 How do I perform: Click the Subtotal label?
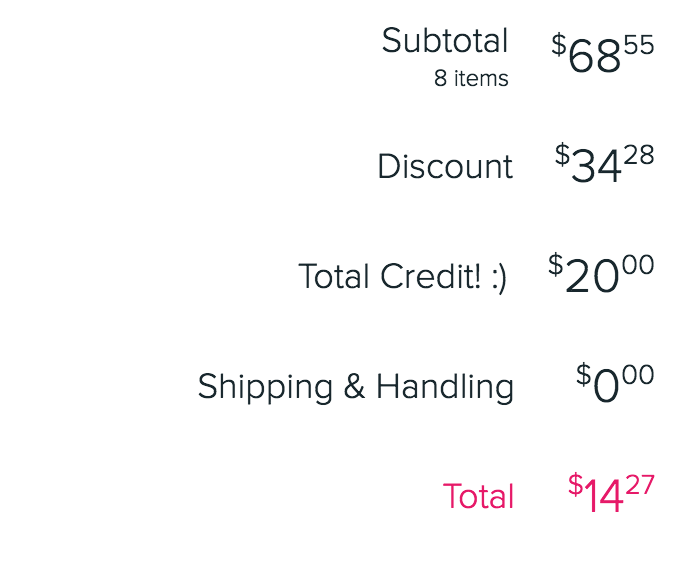[445, 41]
